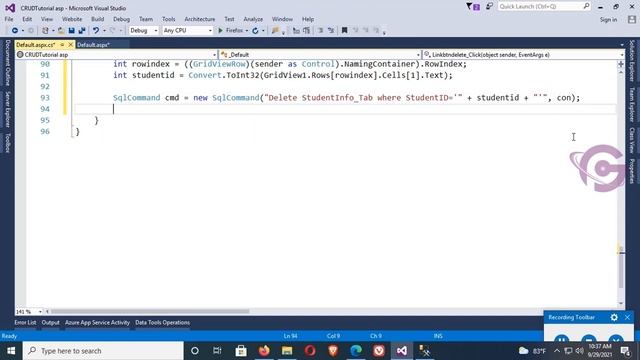The width and height of the screenshot is (640, 360).
Task: Open the Error List panel tab
Action: coord(25,322)
